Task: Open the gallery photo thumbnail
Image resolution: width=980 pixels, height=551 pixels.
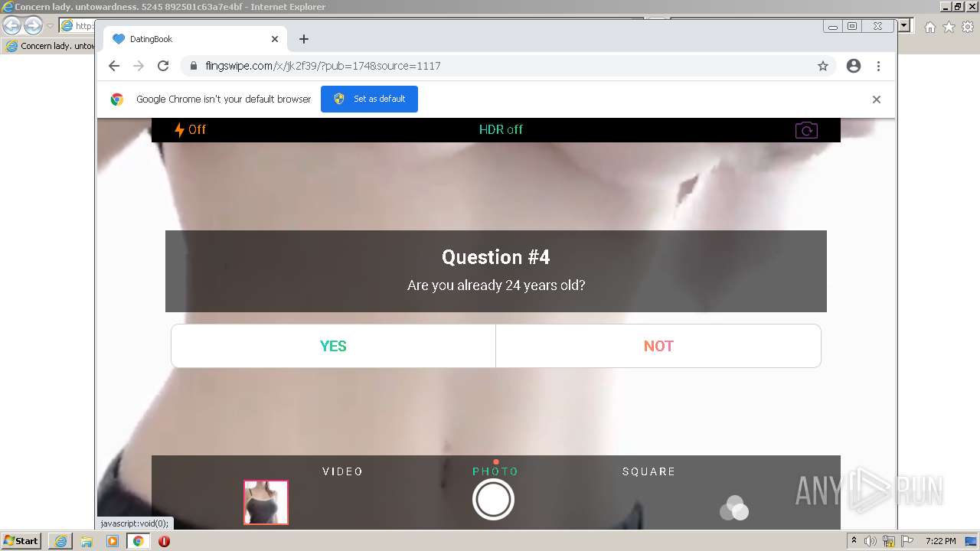Action: click(x=266, y=502)
